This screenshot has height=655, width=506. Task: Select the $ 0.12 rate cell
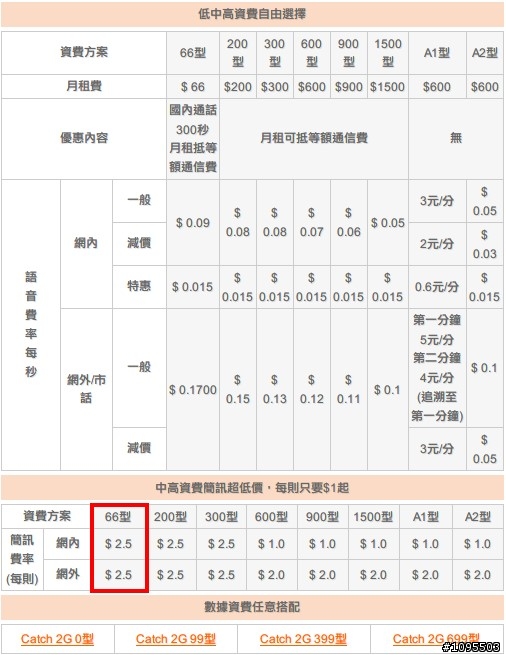pyautogui.click(x=311, y=390)
